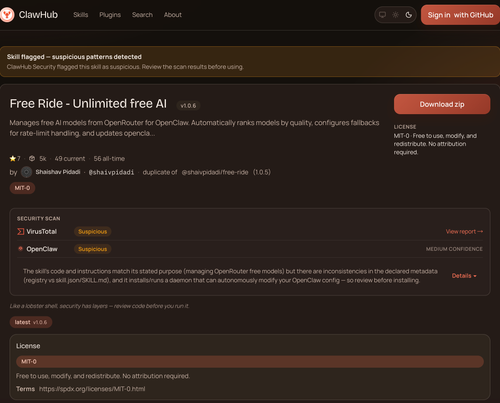Open the About page
Viewport: 500px width, 403px height.
(173, 15)
